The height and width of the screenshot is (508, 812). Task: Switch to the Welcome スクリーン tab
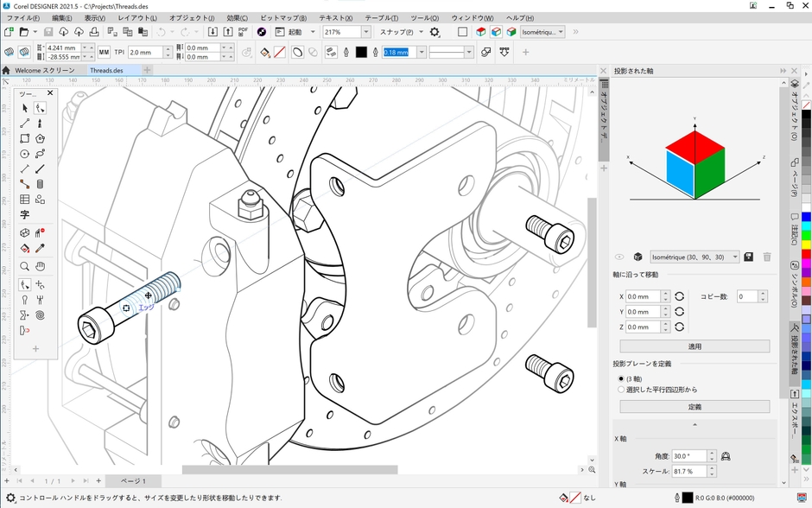click(x=44, y=70)
